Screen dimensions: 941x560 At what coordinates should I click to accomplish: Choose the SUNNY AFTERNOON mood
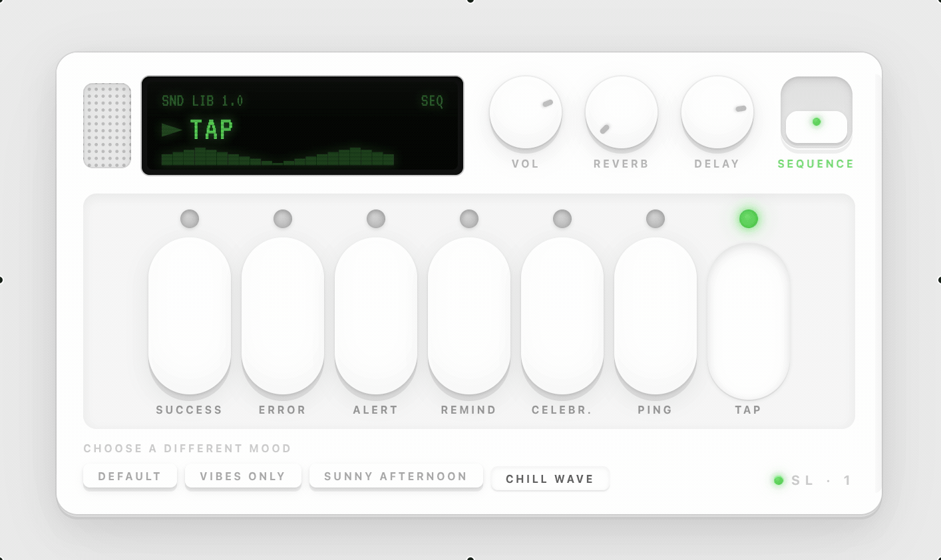click(x=396, y=476)
